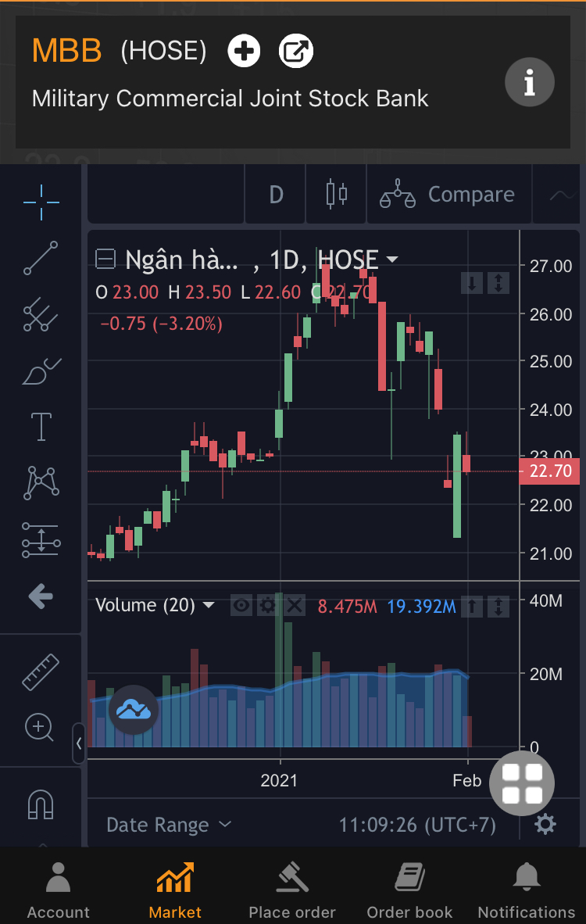Move Volume pane up arrow

coord(472,606)
